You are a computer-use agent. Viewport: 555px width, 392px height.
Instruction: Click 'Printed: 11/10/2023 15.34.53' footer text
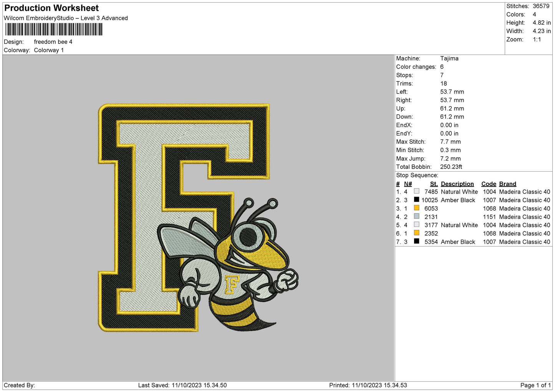[x=368, y=385]
